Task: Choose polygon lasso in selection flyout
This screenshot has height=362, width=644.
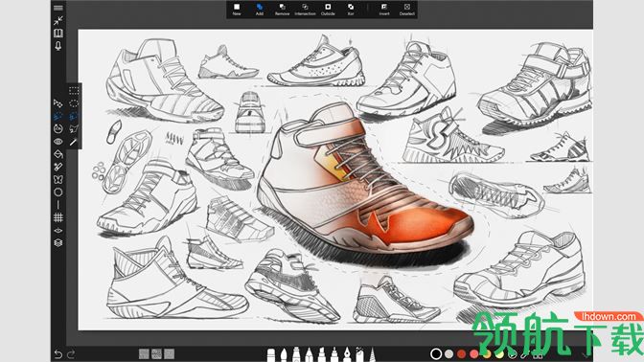Action: [74, 129]
